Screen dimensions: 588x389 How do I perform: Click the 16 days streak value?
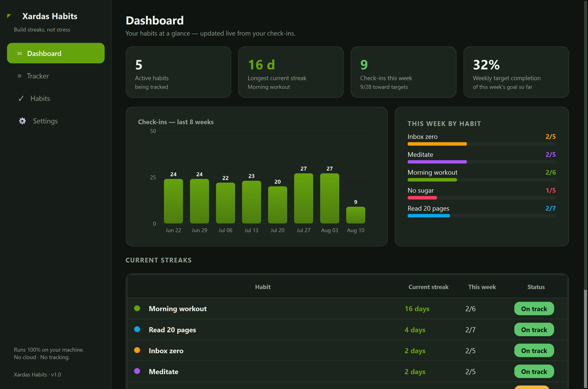tap(417, 309)
